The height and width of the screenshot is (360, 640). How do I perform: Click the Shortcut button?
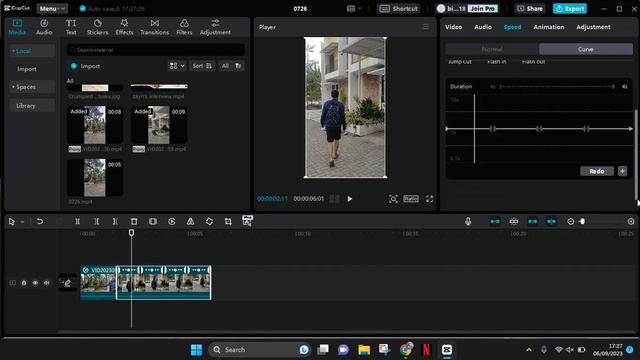click(398, 9)
